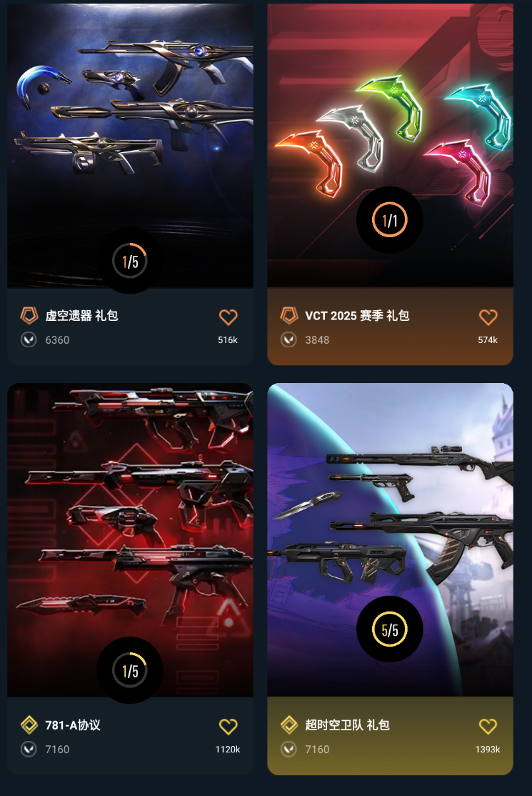The image size is (532, 796).
Task: Click the VP currency icon next to 6360
Action: pos(29,339)
